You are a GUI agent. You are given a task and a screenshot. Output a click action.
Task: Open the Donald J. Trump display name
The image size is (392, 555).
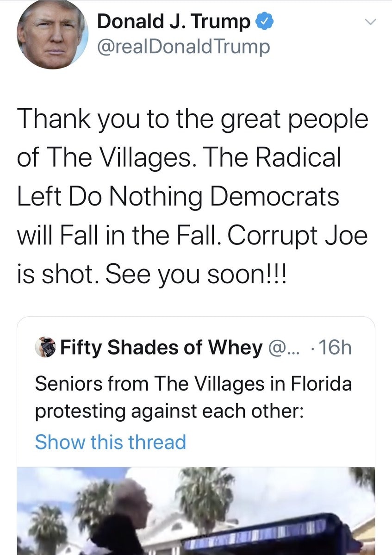(x=174, y=22)
